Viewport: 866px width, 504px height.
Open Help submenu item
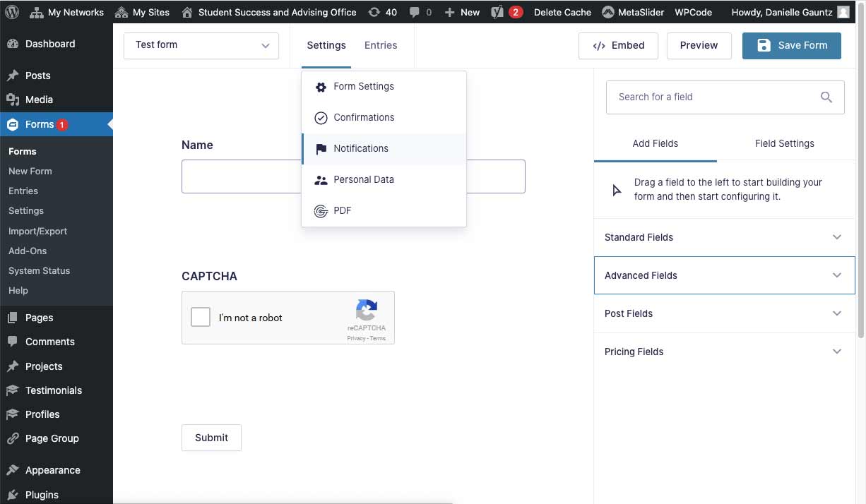[18, 290]
